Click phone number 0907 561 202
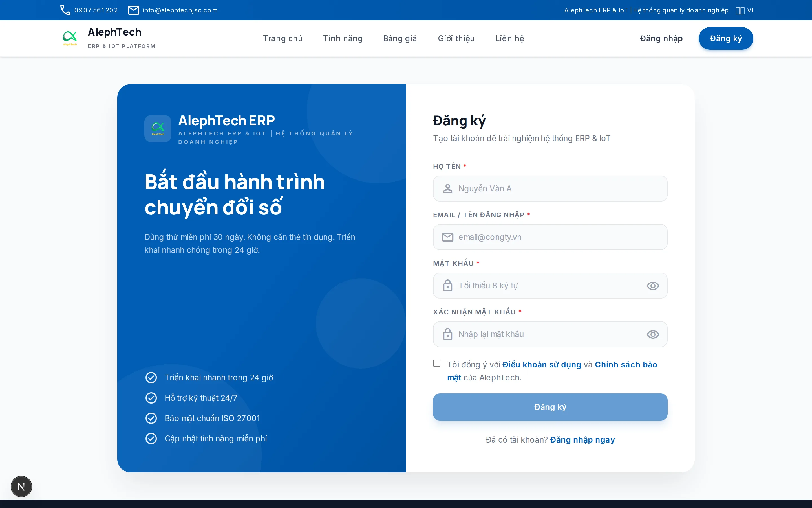Image resolution: width=812 pixels, height=508 pixels. coord(96,10)
